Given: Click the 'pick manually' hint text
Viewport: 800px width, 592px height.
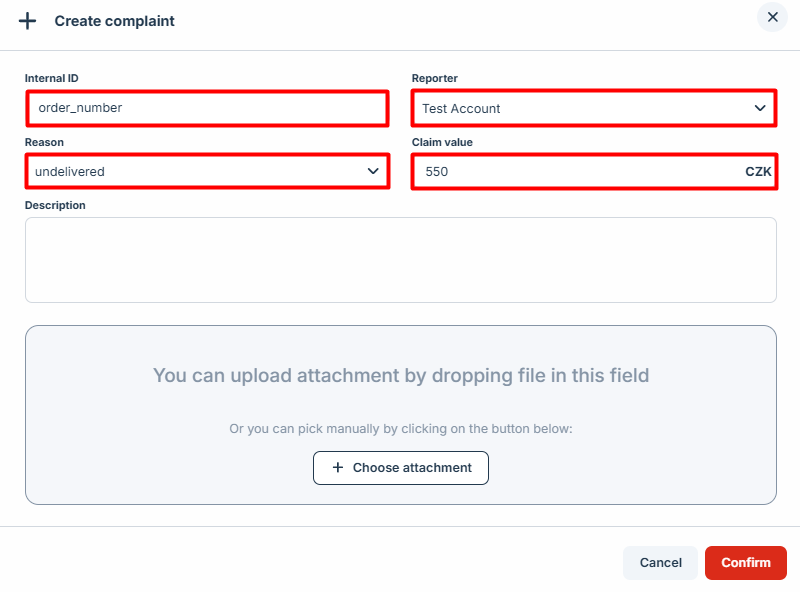Looking at the screenshot, I should pyautogui.click(x=401, y=429).
